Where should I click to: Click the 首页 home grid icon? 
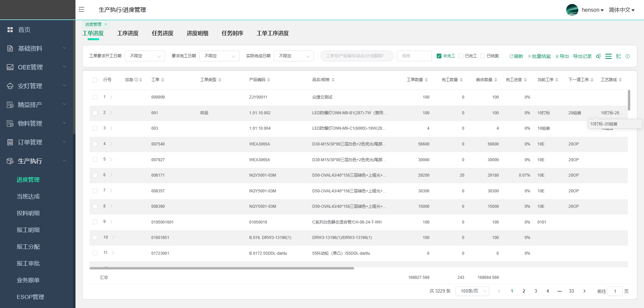[10, 30]
